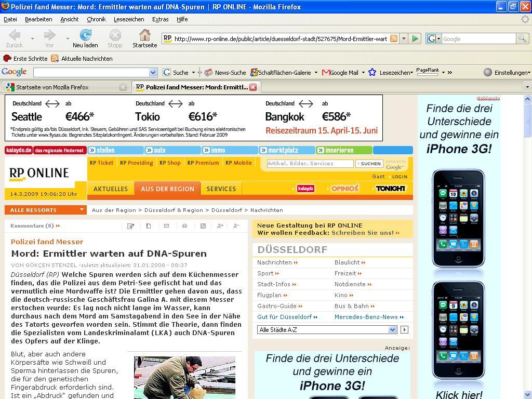Click the LOGIN link
The width and height of the screenshot is (532, 399).
coord(400,177)
